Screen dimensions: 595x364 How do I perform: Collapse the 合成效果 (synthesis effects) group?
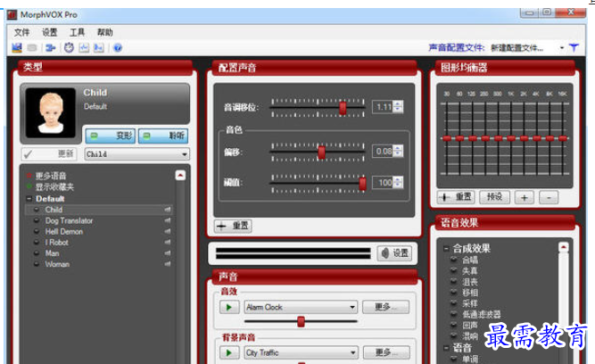click(x=446, y=249)
